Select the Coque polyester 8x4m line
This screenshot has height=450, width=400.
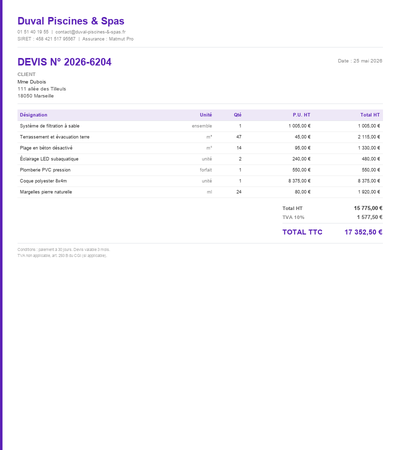click(200, 181)
